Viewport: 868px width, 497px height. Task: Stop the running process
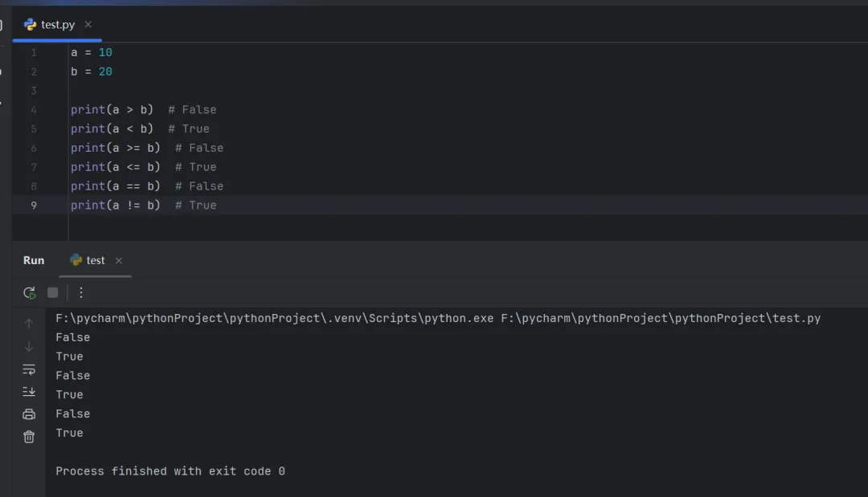[x=53, y=293]
